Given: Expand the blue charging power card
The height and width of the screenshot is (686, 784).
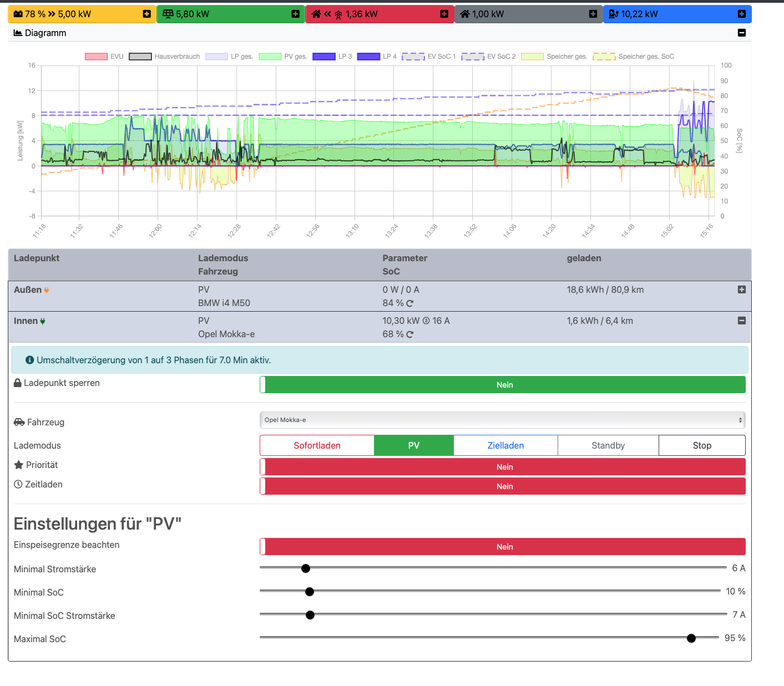Looking at the screenshot, I should [x=741, y=14].
